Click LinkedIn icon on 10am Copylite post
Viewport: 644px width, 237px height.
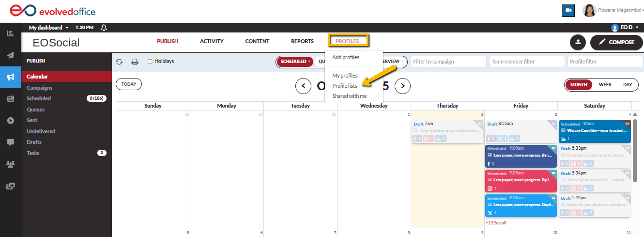563,139
